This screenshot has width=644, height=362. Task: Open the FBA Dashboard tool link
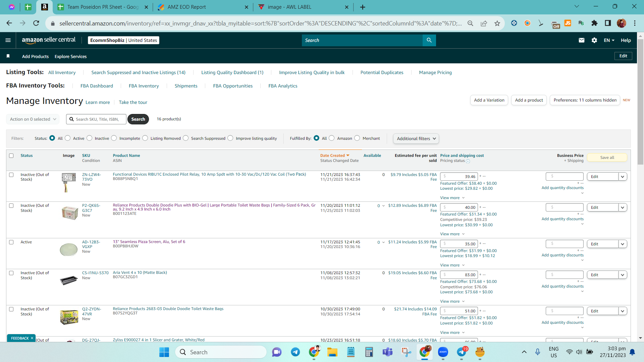(97, 86)
